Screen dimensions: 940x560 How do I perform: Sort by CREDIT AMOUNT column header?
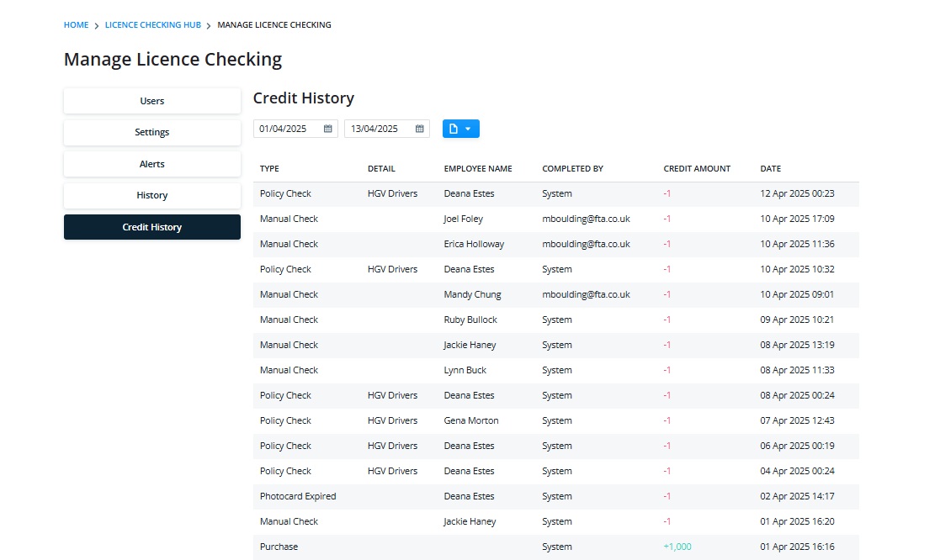click(x=697, y=169)
